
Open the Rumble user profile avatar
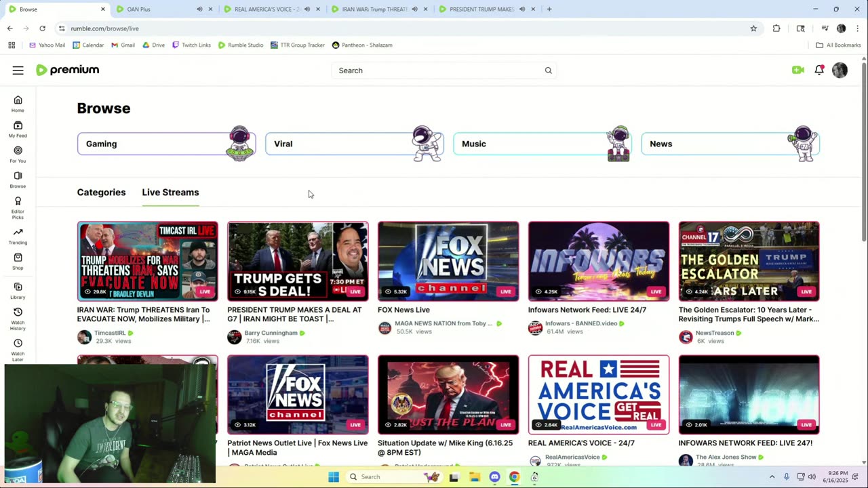point(840,70)
